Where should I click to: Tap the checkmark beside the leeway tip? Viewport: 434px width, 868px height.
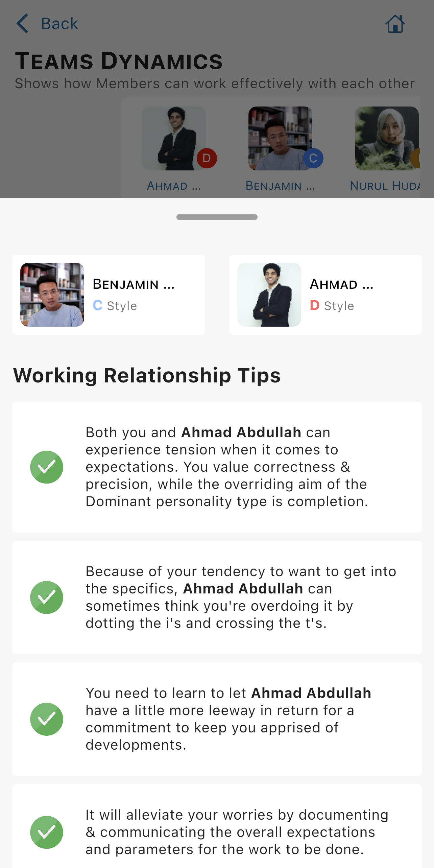(x=47, y=719)
